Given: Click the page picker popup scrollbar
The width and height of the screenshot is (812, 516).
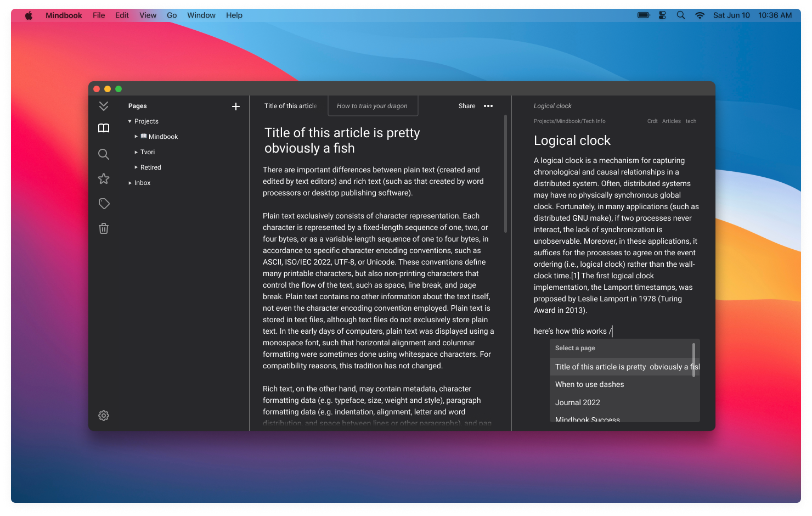Looking at the screenshot, I should coord(694,360).
